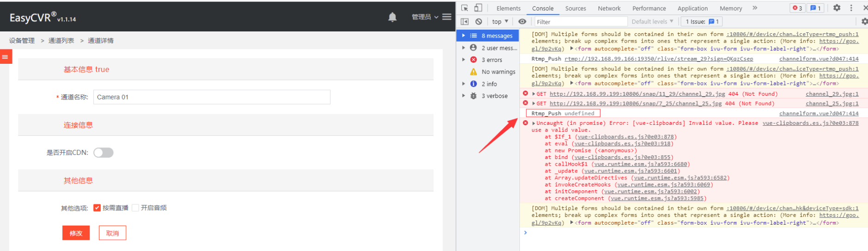This screenshot has width=868, height=251.
Task: Enable the 开启音频 checkbox
Action: (x=135, y=208)
